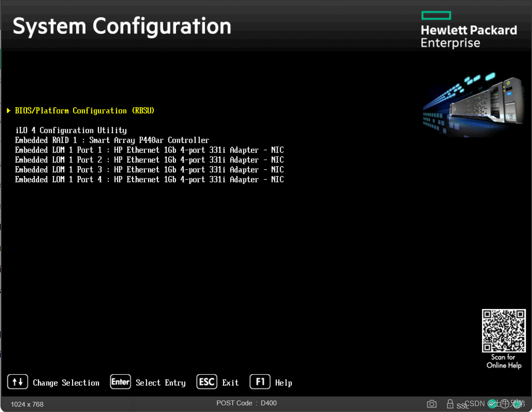The width and height of the screenshot is (532, 412).
Task: Click the Scan for Online Help text
Action: [x=504, y=361]
